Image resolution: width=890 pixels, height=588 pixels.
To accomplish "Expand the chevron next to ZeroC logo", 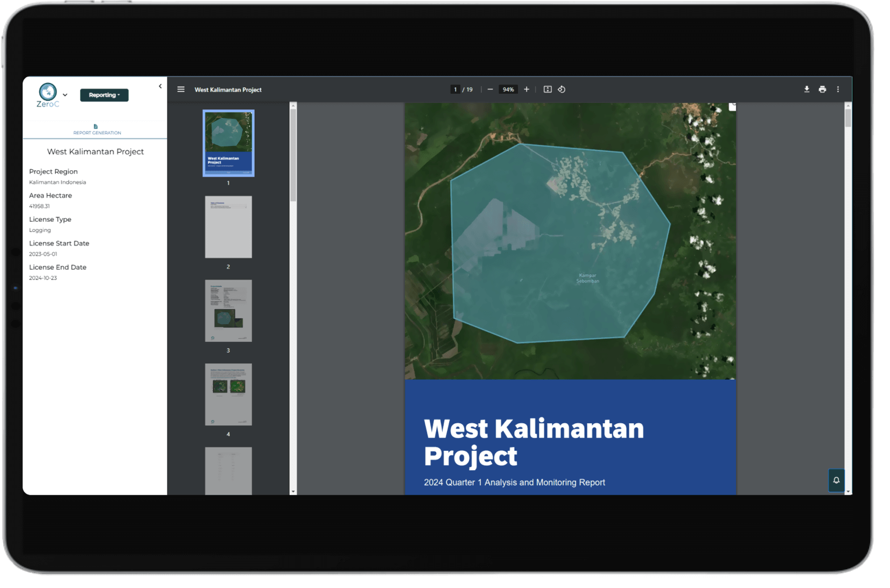I will [x=65, y=95].
